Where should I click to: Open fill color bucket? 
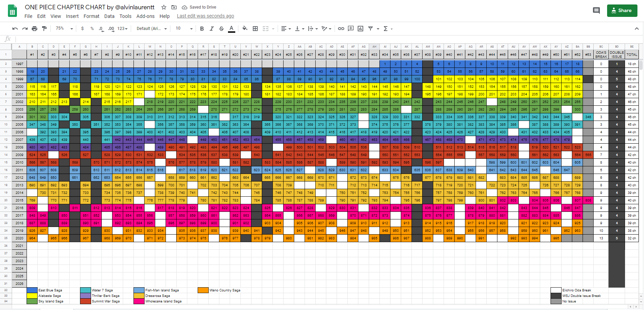point(245,29)
